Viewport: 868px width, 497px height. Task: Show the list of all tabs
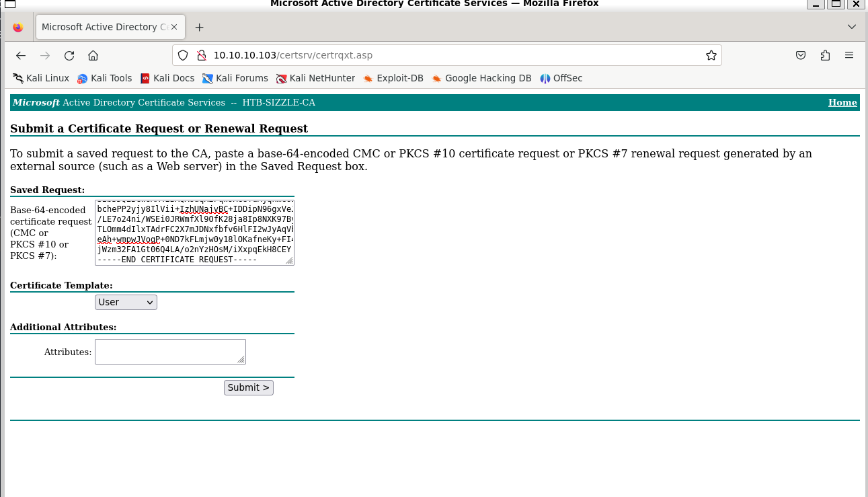(x=852, y=28)
